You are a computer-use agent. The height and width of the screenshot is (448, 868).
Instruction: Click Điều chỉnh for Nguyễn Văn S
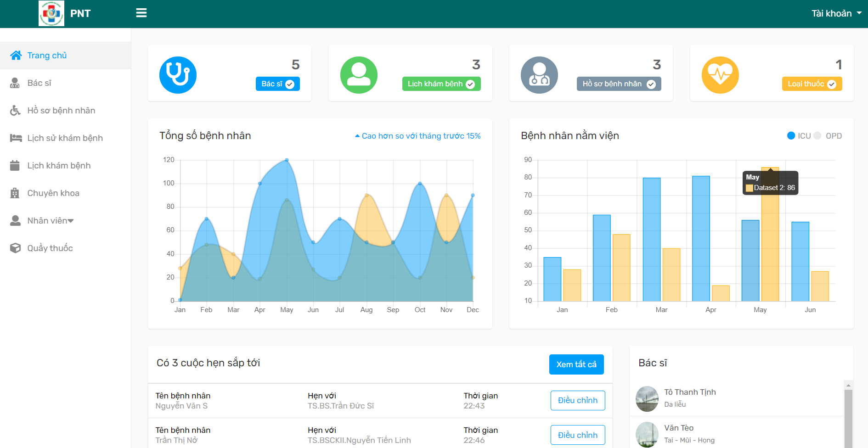[578, 400]
